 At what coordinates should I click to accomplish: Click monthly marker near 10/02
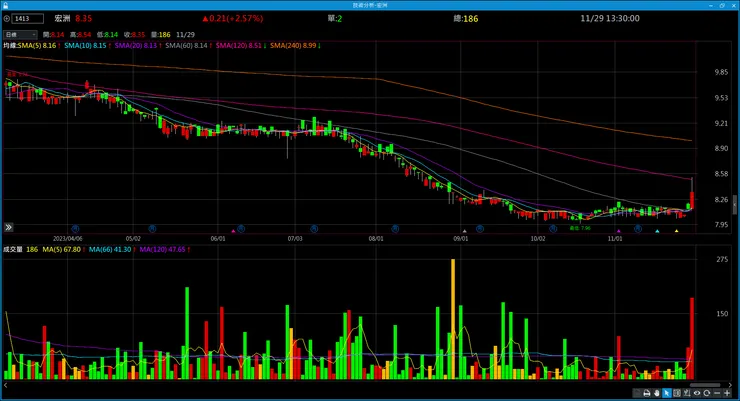click(553, 228)
